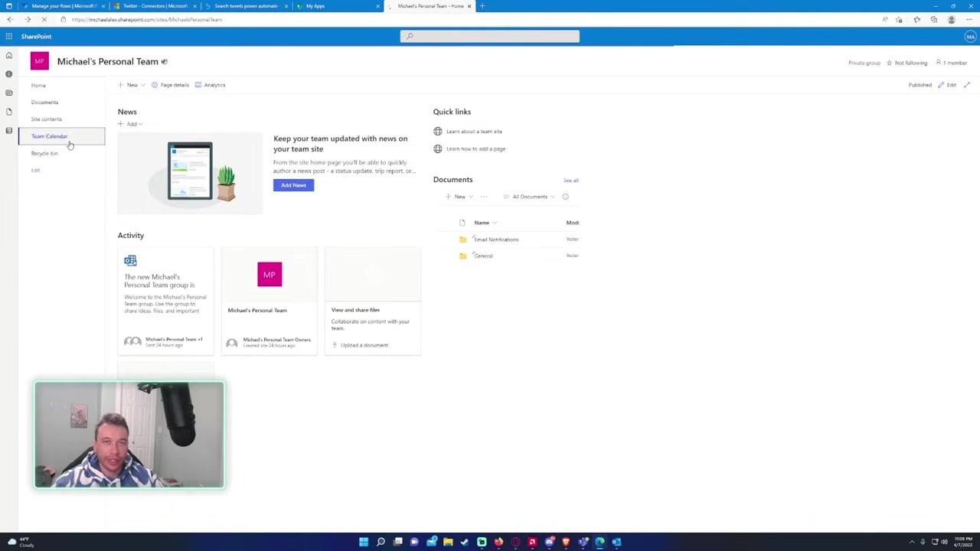Click the SharePoint home icon in left rail
Viewport: 980px width, 551px height.
click(8, 55)
